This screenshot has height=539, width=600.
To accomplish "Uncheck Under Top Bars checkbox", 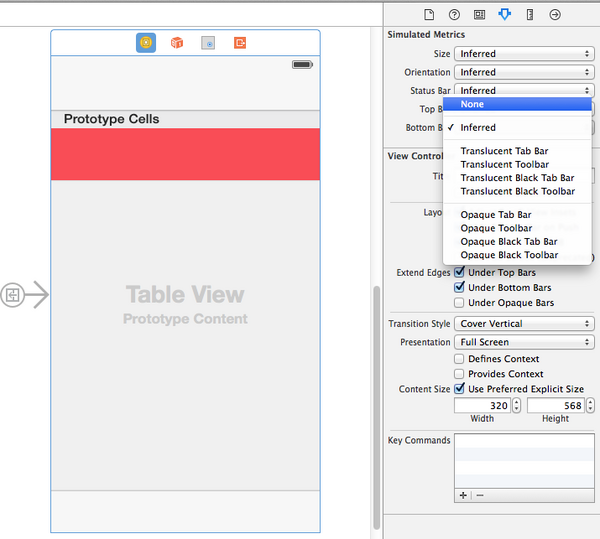I will 460,272.
